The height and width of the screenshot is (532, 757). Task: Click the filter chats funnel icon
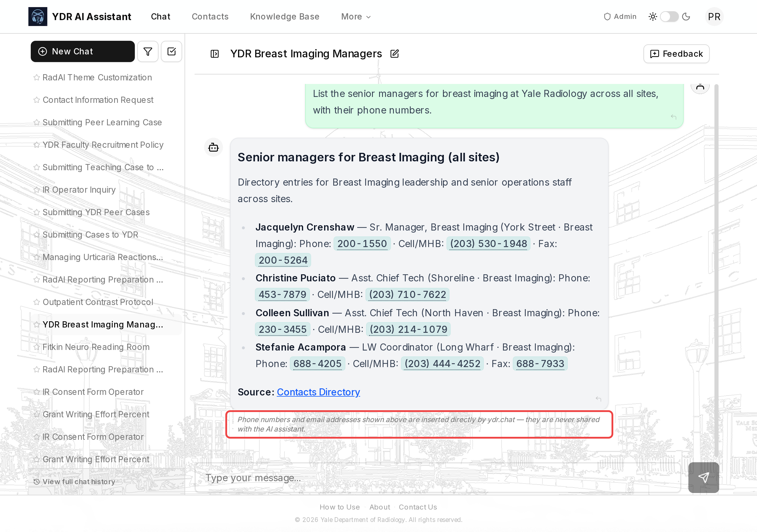point(148,51)
